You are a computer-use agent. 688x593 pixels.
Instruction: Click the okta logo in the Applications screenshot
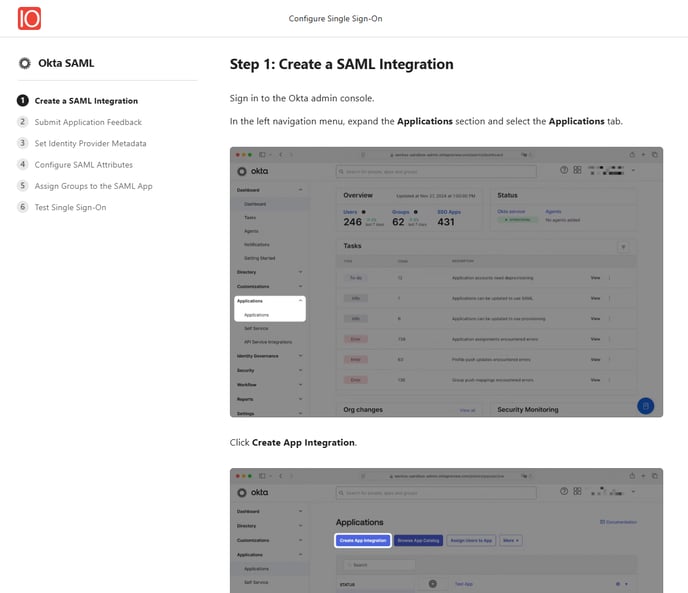[x=253, y=492]
